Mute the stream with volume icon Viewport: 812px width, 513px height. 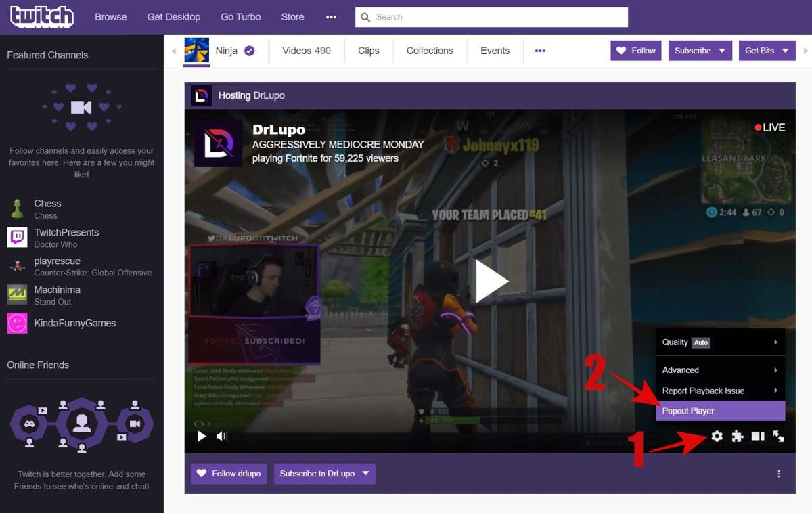[x=222, y=437]
